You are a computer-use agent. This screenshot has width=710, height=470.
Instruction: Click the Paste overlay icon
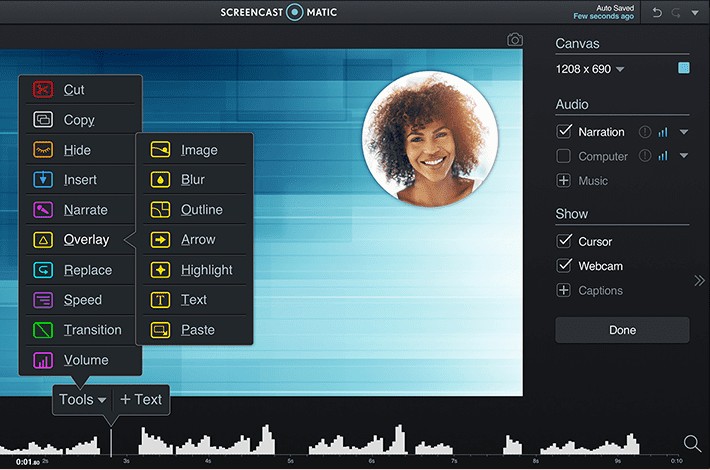pyautogui.click(x=160, y=330)
